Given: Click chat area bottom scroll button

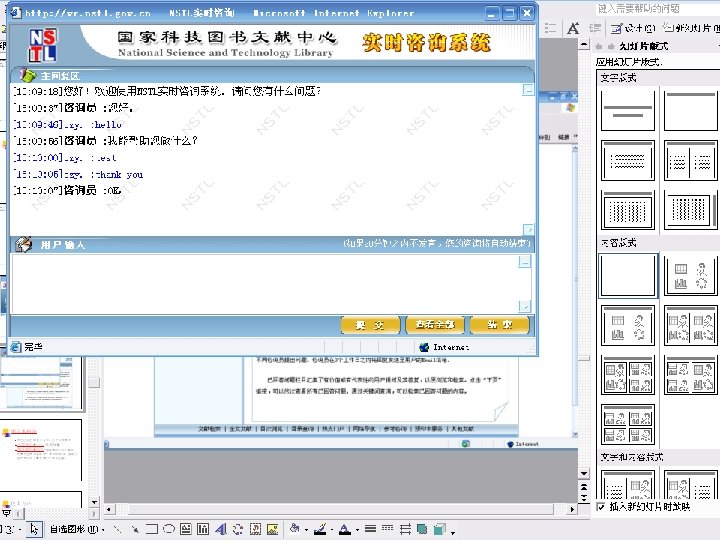Looking at the screenshot, I should pyautogui.click(x=529, y=229).
